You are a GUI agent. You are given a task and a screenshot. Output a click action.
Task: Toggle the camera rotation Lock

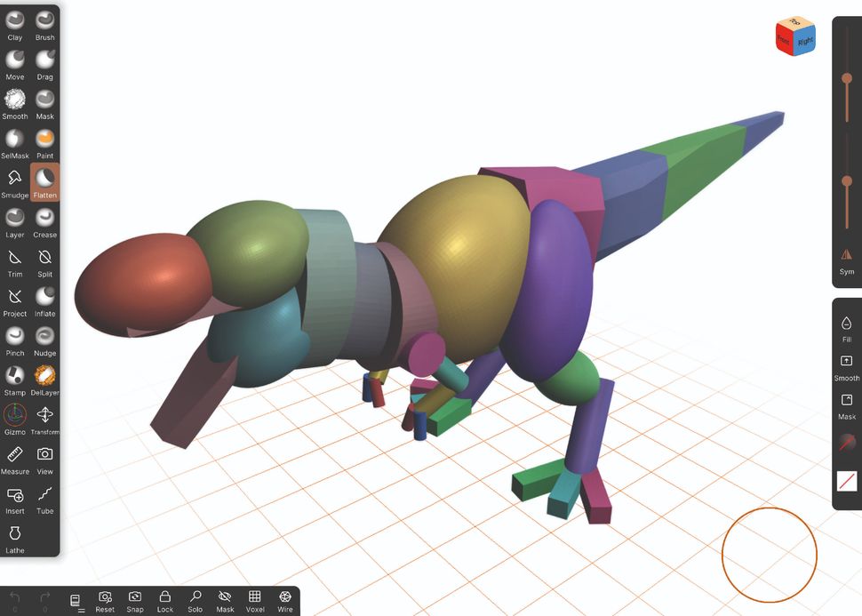point(164,597)
